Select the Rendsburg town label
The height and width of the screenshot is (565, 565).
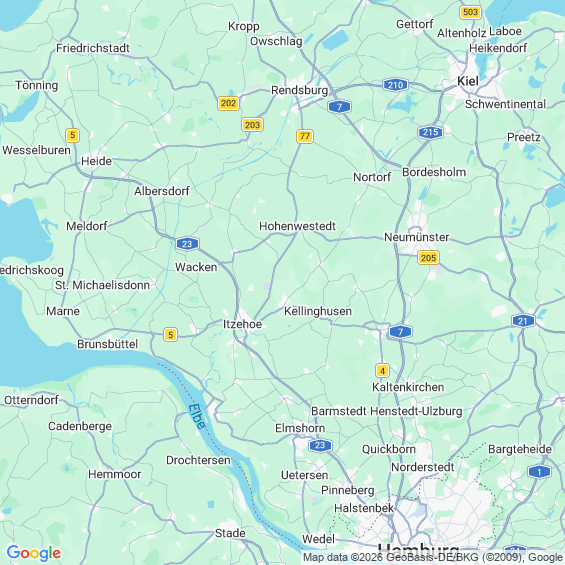pyautogui.click(x=299, y=90)
